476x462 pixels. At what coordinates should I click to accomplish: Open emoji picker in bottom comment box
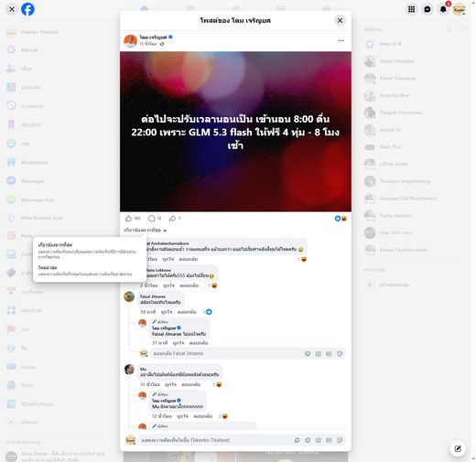[x=308, y=440]
